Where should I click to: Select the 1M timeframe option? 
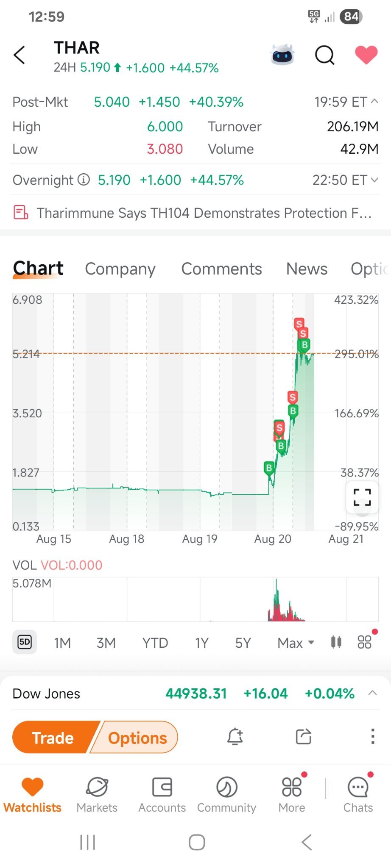(x=62, y=643)
